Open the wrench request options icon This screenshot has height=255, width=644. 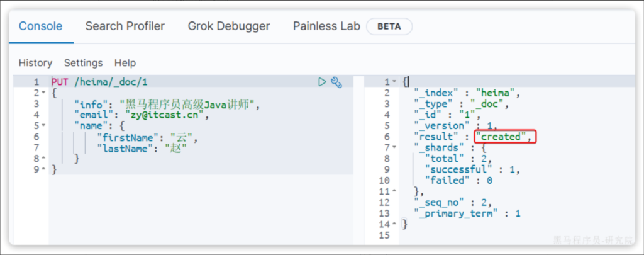point(336,82)
